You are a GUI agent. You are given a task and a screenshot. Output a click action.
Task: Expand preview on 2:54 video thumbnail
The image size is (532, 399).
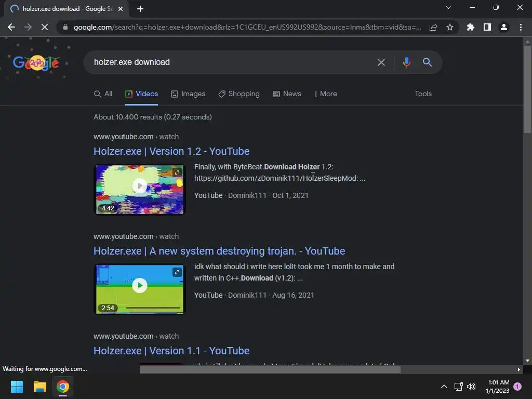pyautogui.click(x=177, y=272)
